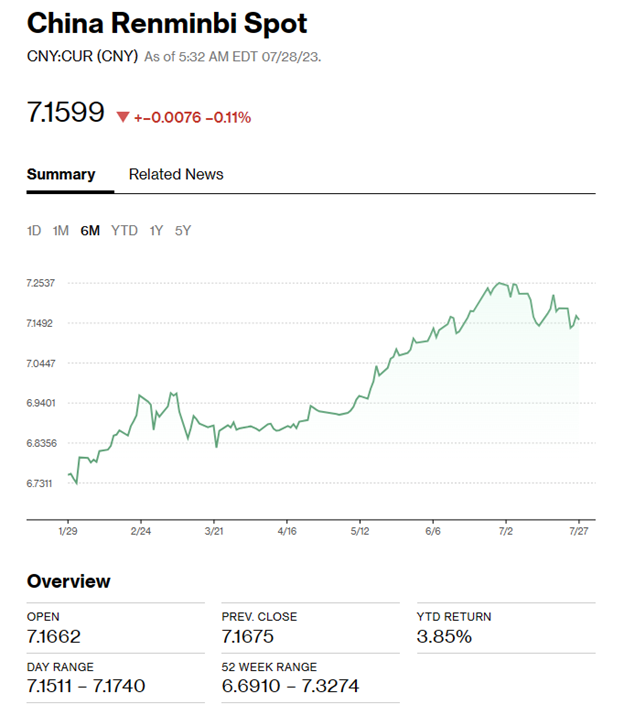
Task: Click the 5/12 date on chart axis
Action: click(359, 532)
